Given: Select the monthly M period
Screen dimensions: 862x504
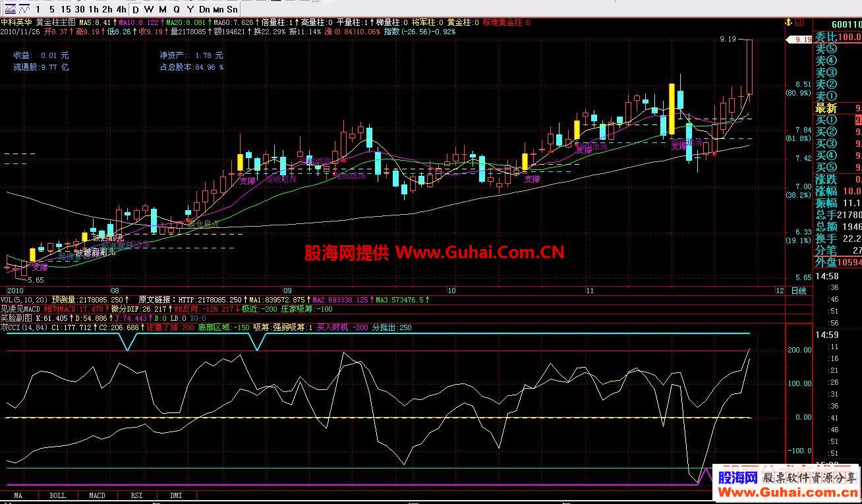Looking at the screenshot, I should point(163,9).
